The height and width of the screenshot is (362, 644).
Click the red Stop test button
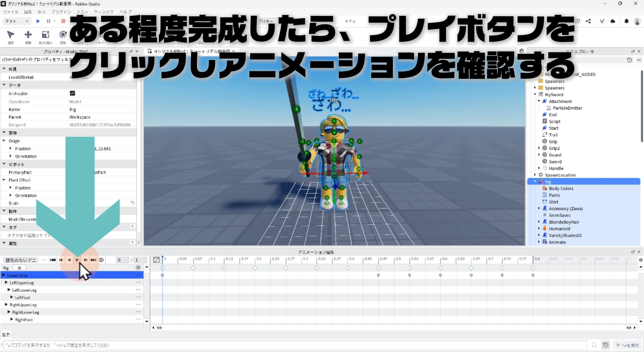click(x=63, y=21)
